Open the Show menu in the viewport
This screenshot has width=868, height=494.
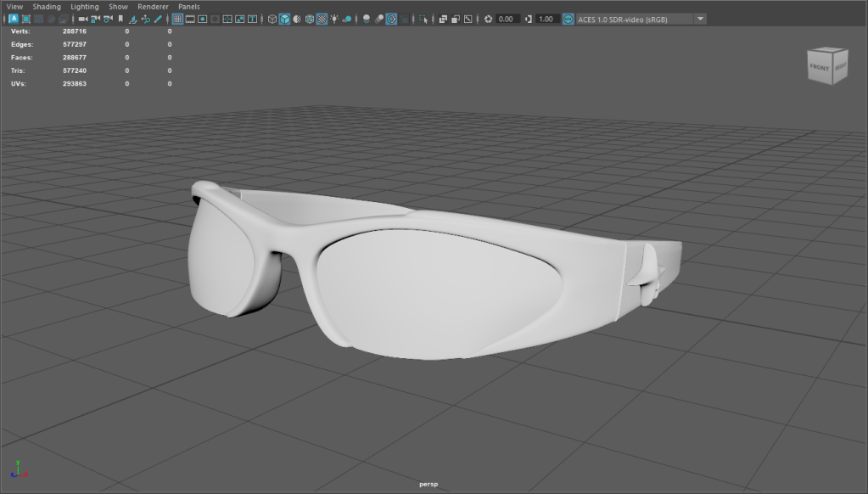tap(118, 7)
